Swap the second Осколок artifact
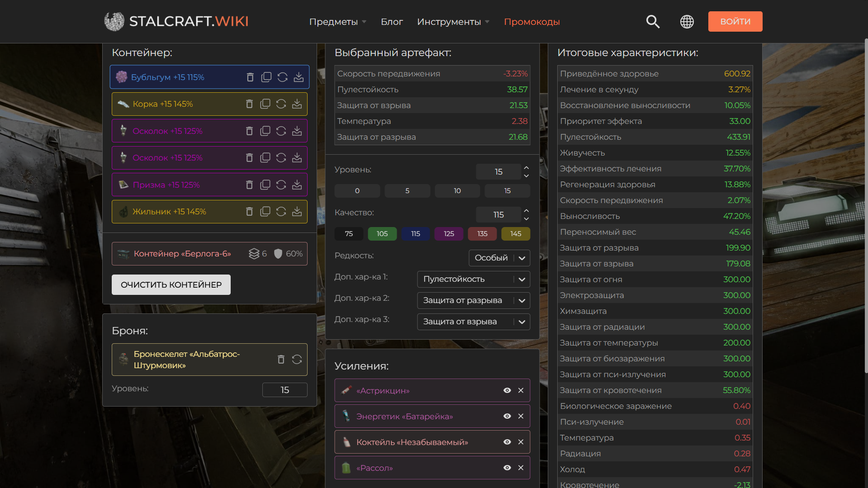This screenshot has width=868, height=488. [x=281, y=158]
